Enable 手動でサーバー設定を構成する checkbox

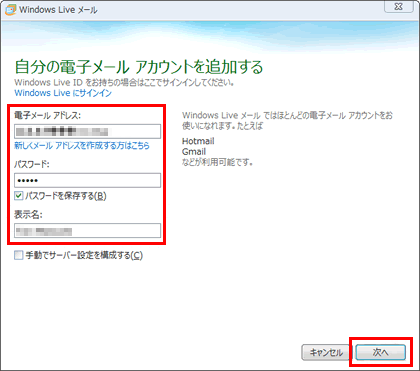(x=19, y=255)
